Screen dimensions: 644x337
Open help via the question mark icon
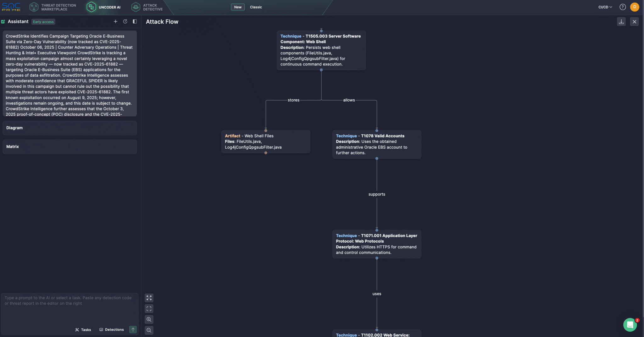click(x=623, y=7)
